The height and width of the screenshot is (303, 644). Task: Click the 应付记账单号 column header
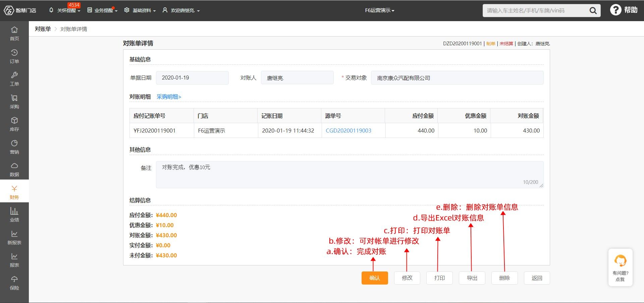pos(162,116)
